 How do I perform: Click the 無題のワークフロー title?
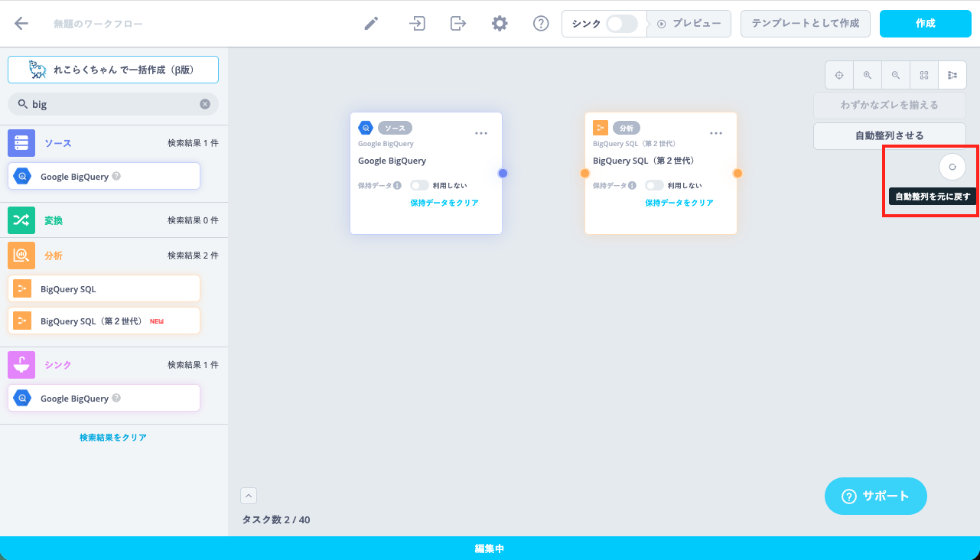[98, 24]
